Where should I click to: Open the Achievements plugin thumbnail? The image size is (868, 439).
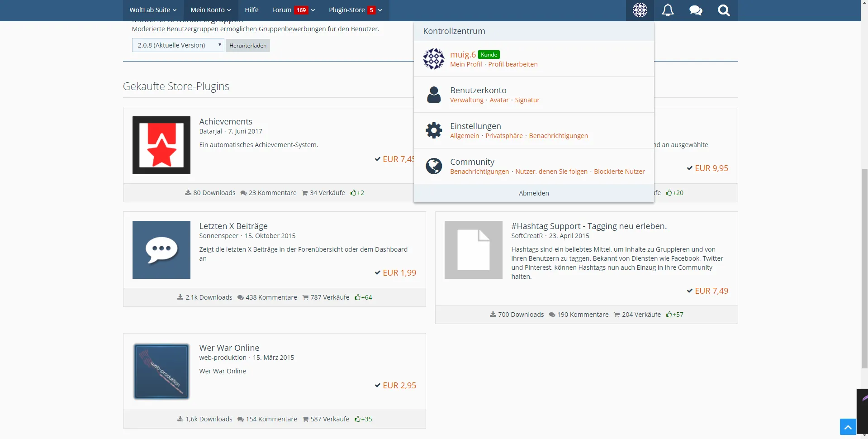coord(161,145)
